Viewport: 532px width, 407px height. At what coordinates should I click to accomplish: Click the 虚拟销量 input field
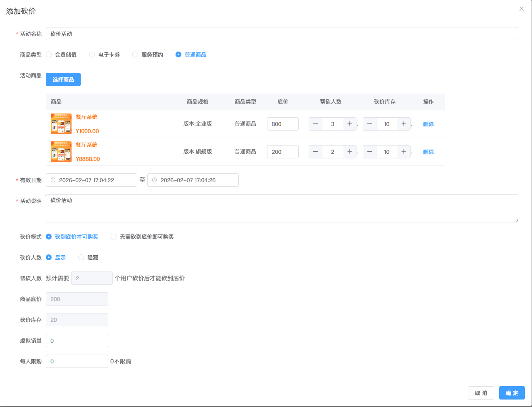pyautogui.click(x=77, y=340)
